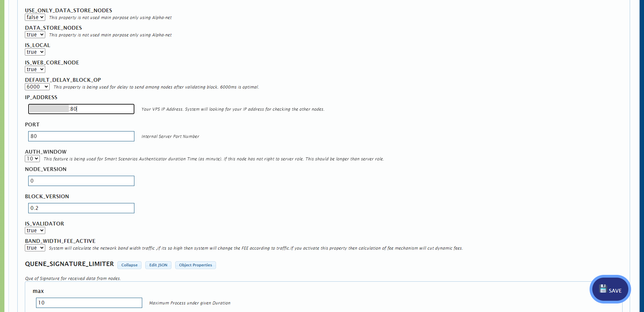Focus the PORT input field
This screenshot has width=644, height=312.
(x=81, y=136)
